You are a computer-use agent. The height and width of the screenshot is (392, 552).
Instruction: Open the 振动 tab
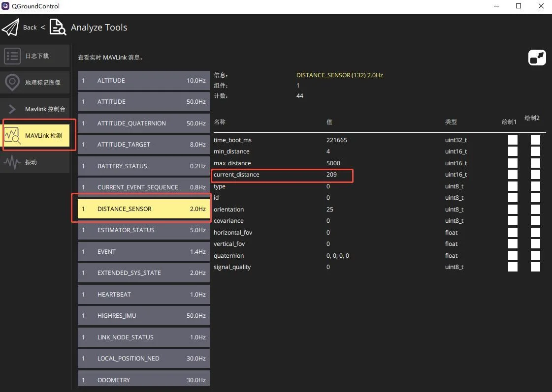(x=35, y=162)
